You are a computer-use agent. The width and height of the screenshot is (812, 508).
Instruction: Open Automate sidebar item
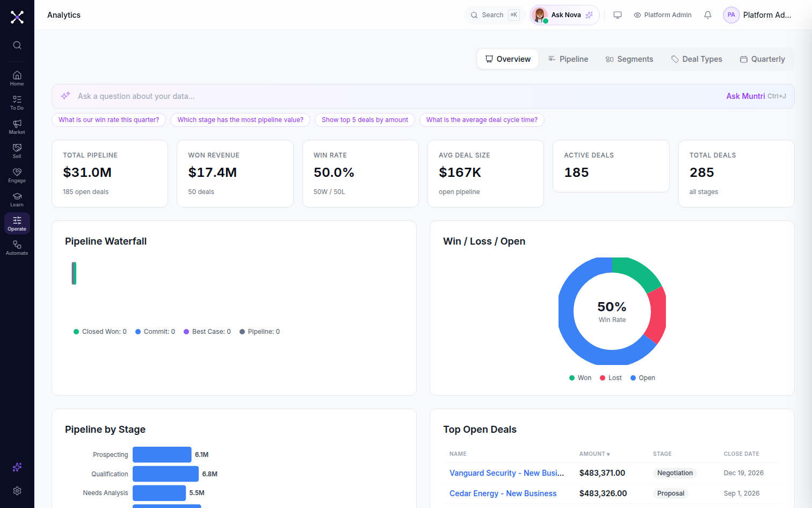[x=17, y=248]
